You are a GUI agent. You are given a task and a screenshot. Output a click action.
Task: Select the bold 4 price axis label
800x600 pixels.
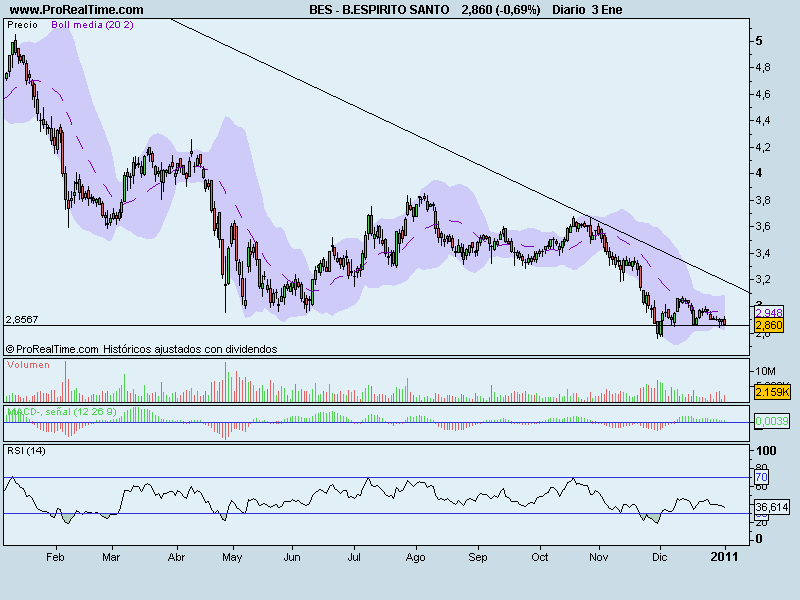pos(759,173)
